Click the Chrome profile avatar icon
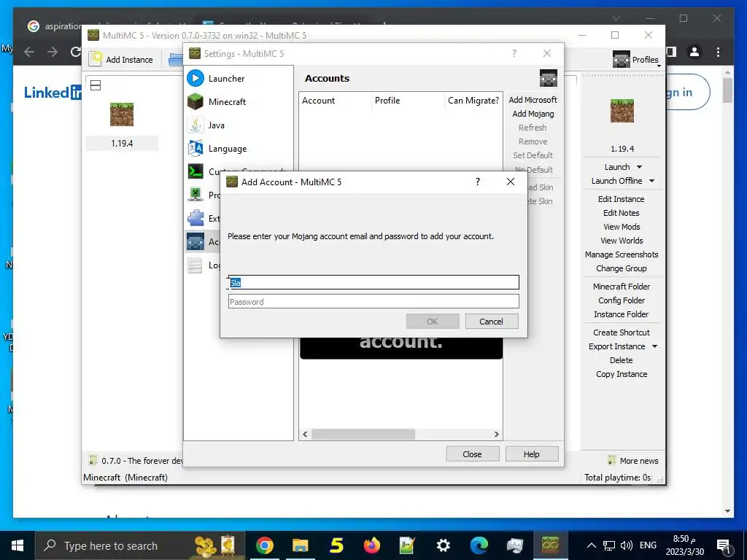 [x=694, y=52]
